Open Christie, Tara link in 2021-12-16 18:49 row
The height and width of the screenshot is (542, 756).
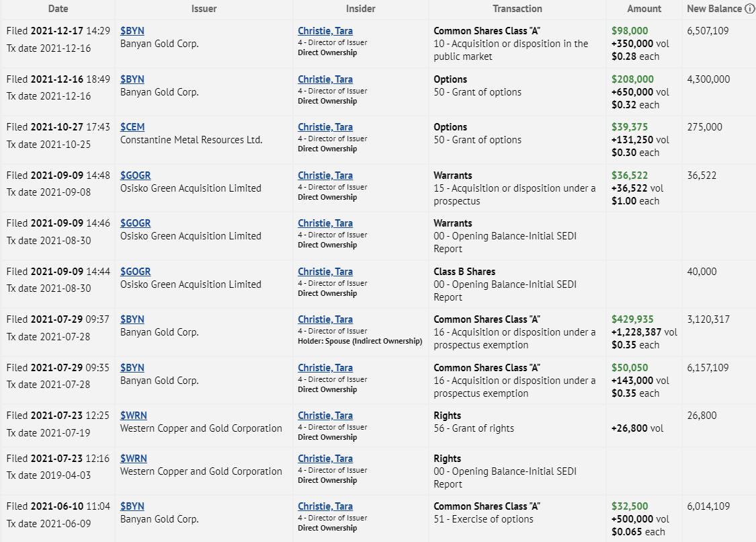(325, 79)
